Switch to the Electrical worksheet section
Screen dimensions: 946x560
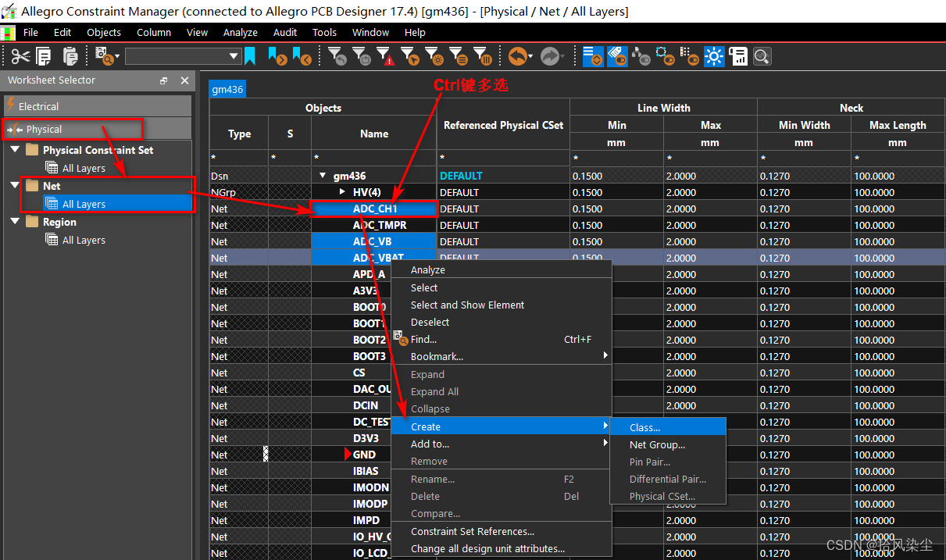(x=98, y=106)
